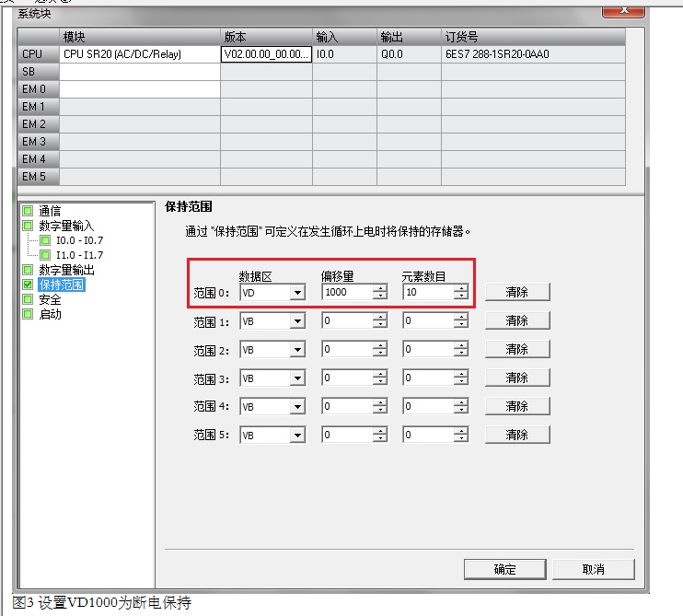Select the I0.0 - I0.7 tree node
This screenshot has width=683, height=616.
(80, 240)
